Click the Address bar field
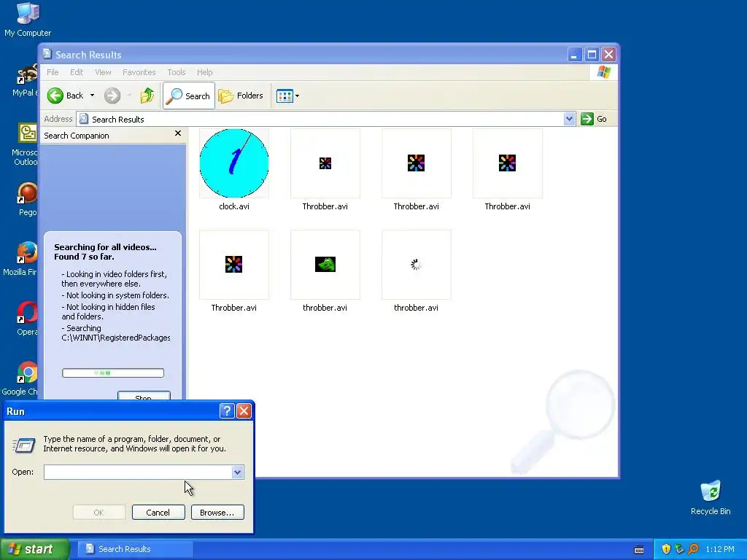The image size is (747, 560). 321,119
